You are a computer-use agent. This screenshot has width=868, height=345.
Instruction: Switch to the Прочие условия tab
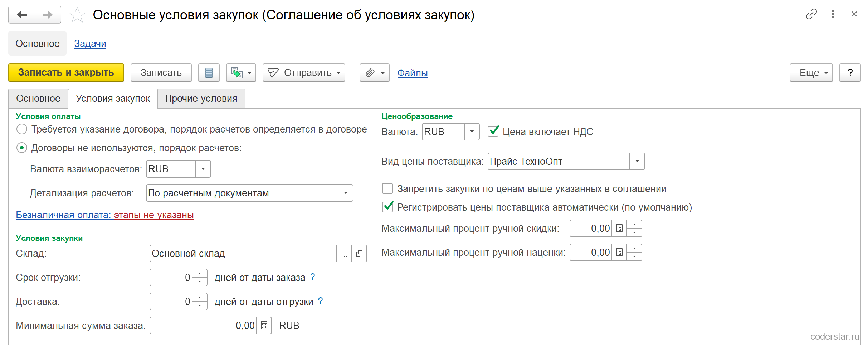(201, 99)
